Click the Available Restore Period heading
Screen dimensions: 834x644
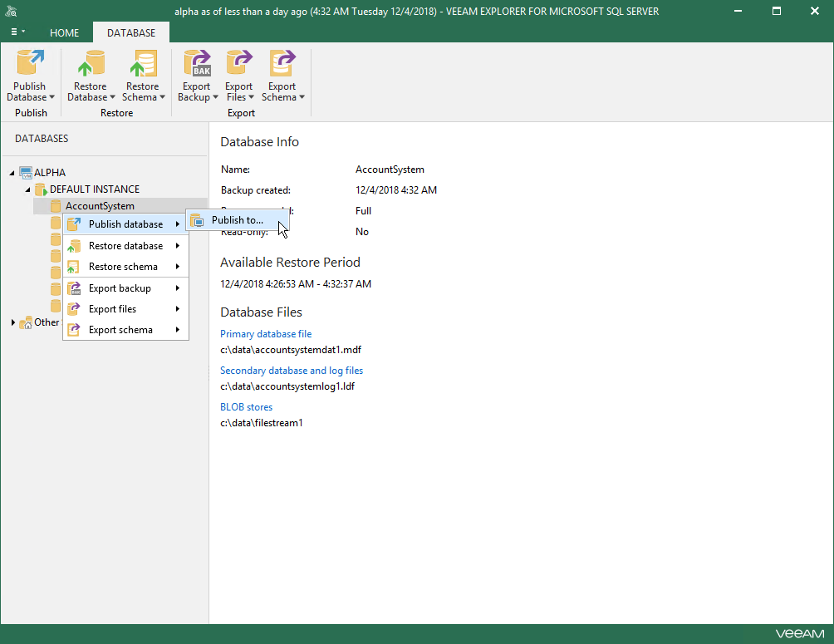pos(291,262)
